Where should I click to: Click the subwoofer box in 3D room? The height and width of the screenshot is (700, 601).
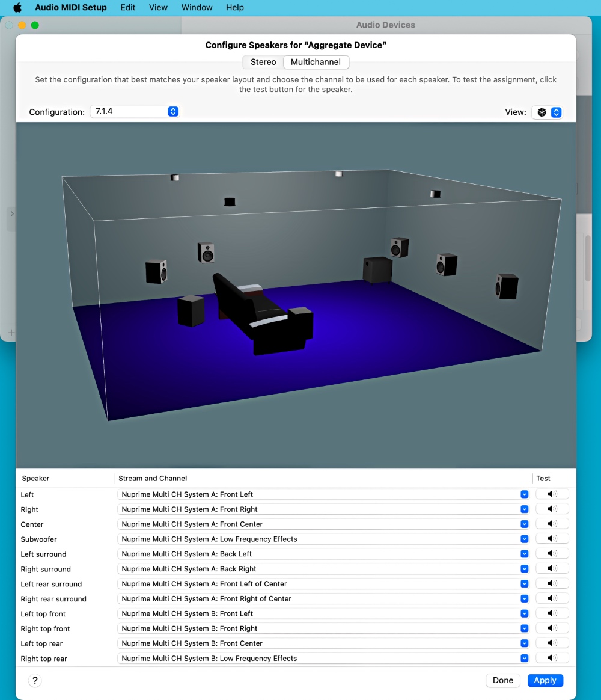tap(377, 270)
